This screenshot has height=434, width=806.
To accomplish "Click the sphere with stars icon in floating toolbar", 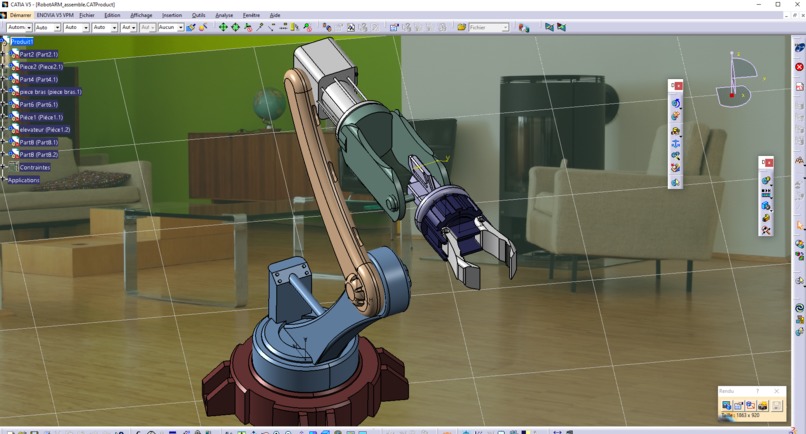I will coord(675,116).
